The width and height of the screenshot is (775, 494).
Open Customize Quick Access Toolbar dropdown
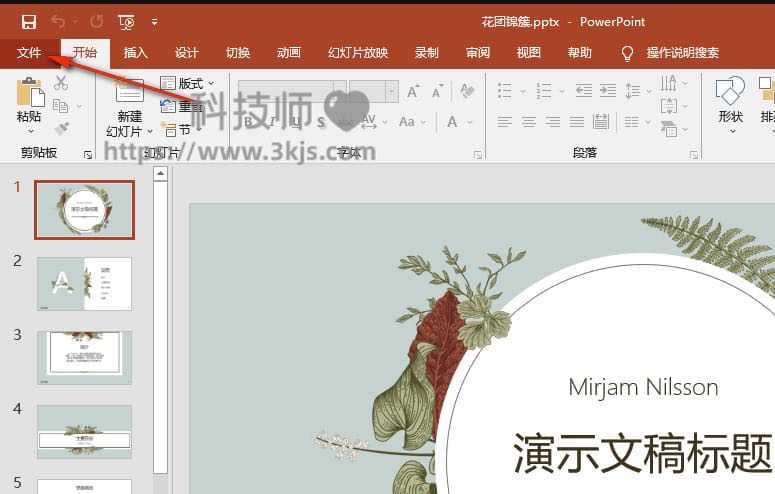point(155,22)
